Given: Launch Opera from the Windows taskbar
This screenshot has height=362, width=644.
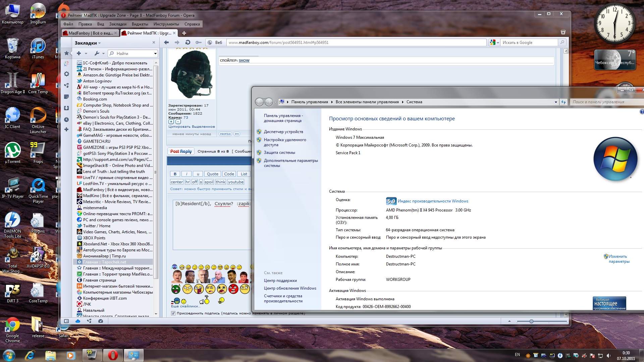Looking at the screenshot, I should (x=113, y=355).
